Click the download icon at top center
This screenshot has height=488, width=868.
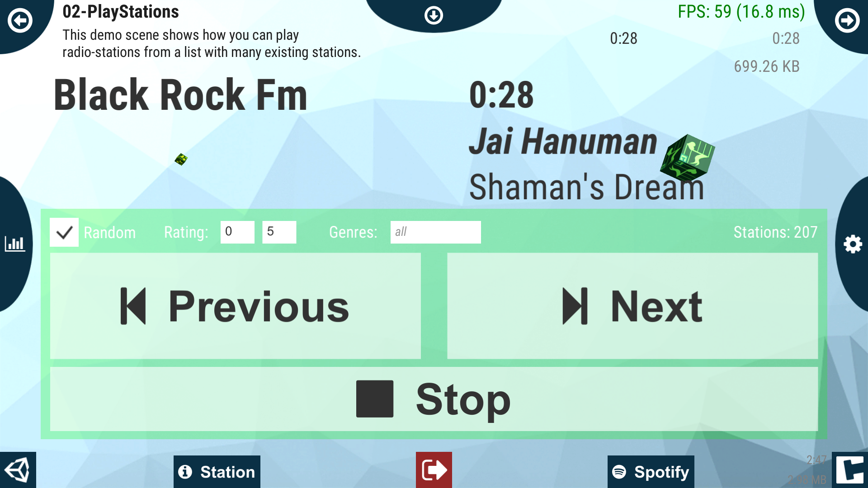(434, 15)
